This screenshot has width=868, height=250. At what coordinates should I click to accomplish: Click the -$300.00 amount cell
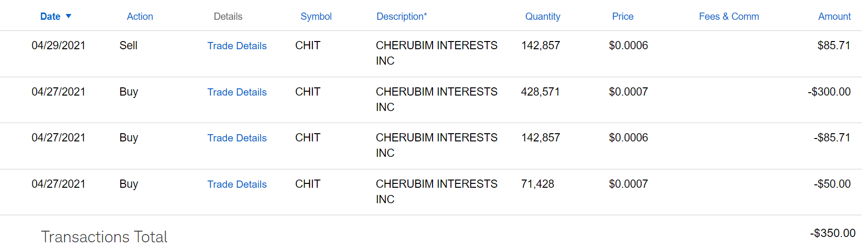829,92
